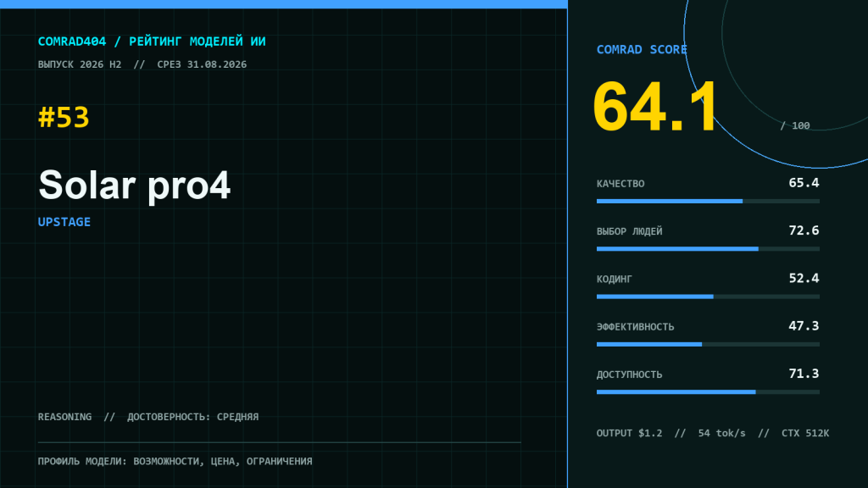Click the ЭФФЕКТИВНОСТЬ progress bar

pos(708,345)
